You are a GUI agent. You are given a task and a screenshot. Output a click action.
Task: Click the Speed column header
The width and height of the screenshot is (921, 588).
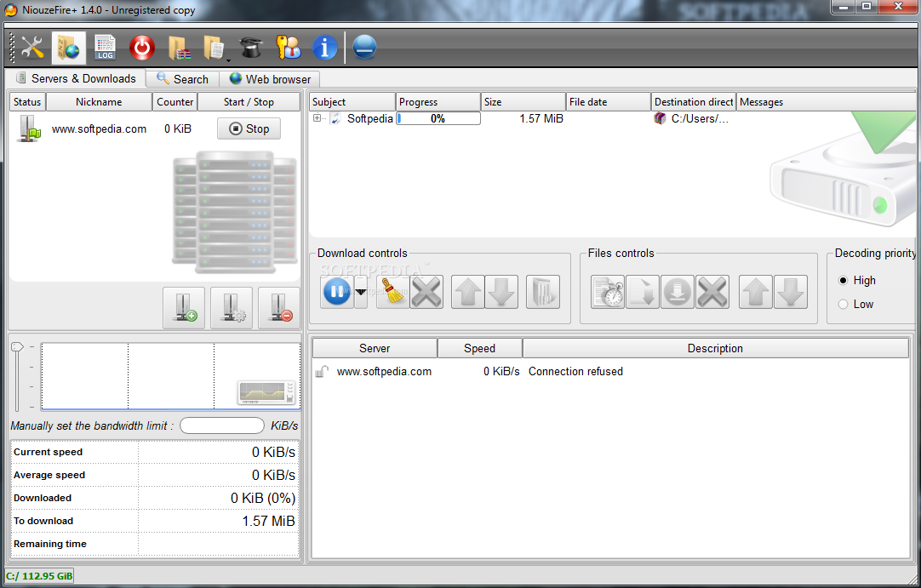tap(480, 348)
